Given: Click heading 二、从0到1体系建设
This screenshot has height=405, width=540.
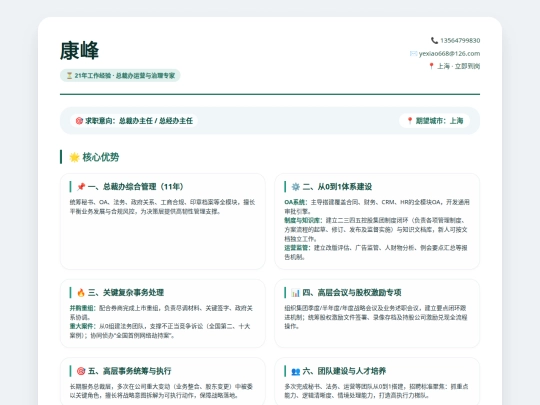Looking at the screenshot, I should (x=337, y=187).
